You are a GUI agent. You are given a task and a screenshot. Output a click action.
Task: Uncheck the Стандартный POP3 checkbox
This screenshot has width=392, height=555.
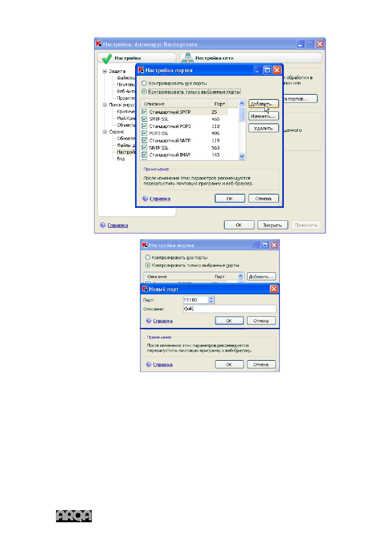click(145, 126)
